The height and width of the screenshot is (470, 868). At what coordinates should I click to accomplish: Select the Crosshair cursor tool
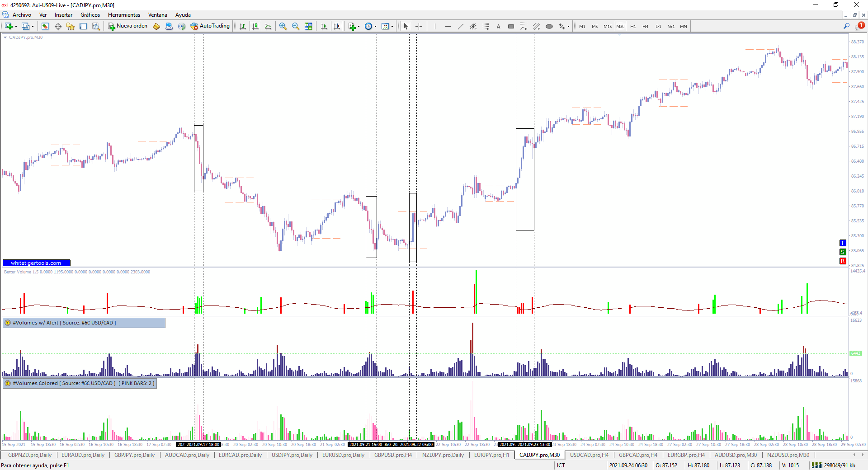(419, 26)
